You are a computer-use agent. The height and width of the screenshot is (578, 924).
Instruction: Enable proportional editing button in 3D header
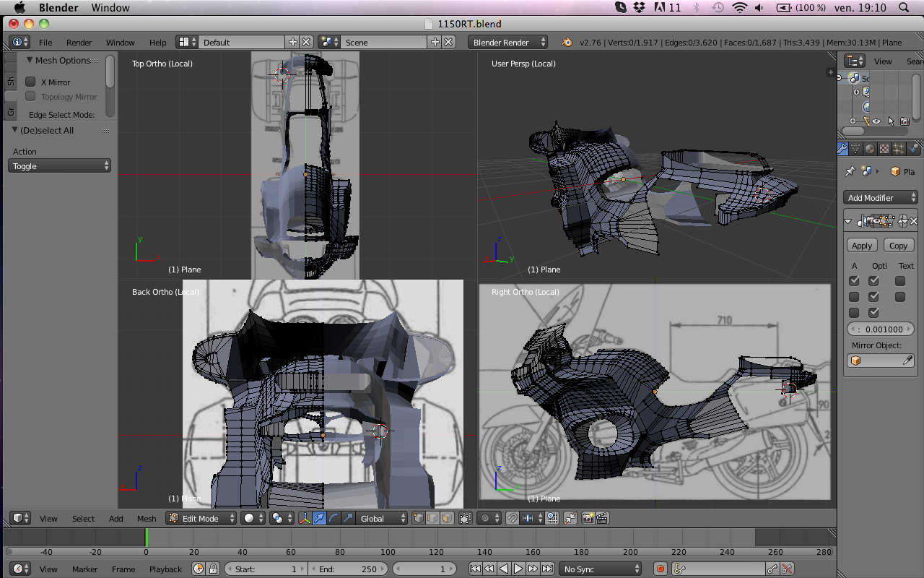click(485, 518)
